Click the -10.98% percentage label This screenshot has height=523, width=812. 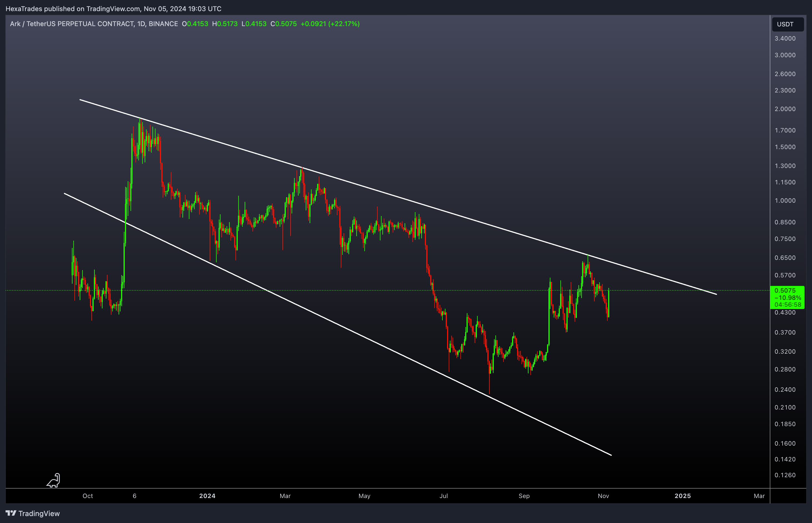788,298
